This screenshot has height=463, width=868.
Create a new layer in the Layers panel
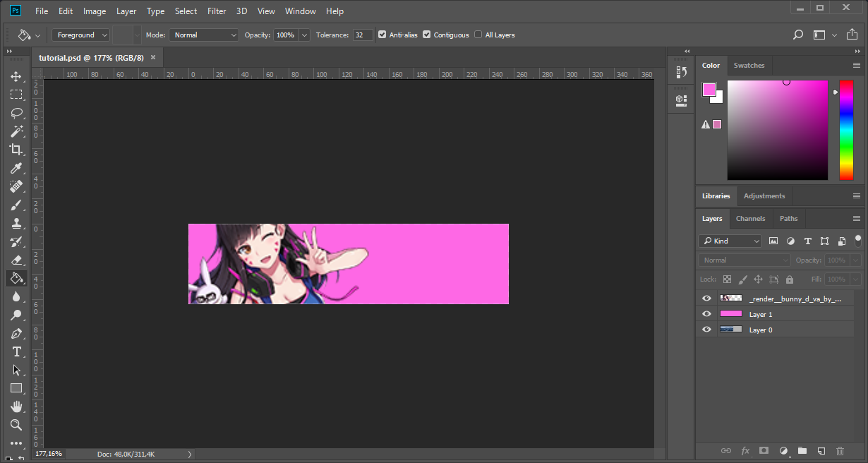821,450
